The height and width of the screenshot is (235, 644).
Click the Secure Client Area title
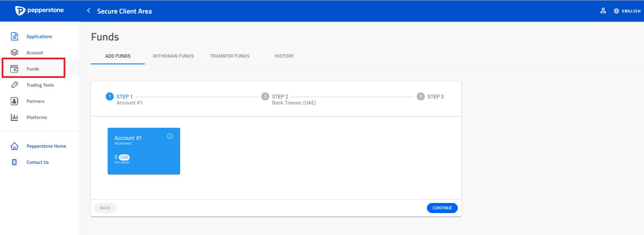[124, 11]
